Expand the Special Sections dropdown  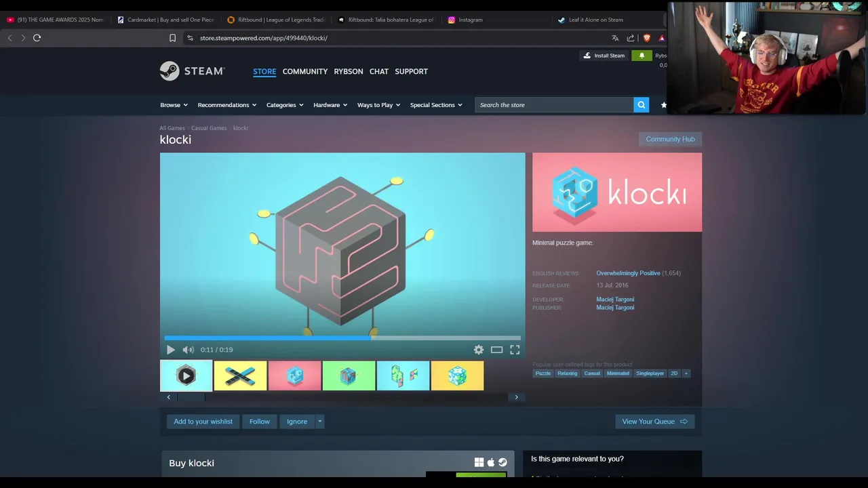click(x=436, y=105)
